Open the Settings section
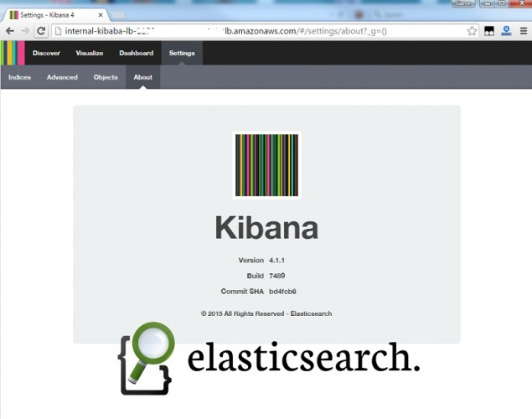 (182, 53)
